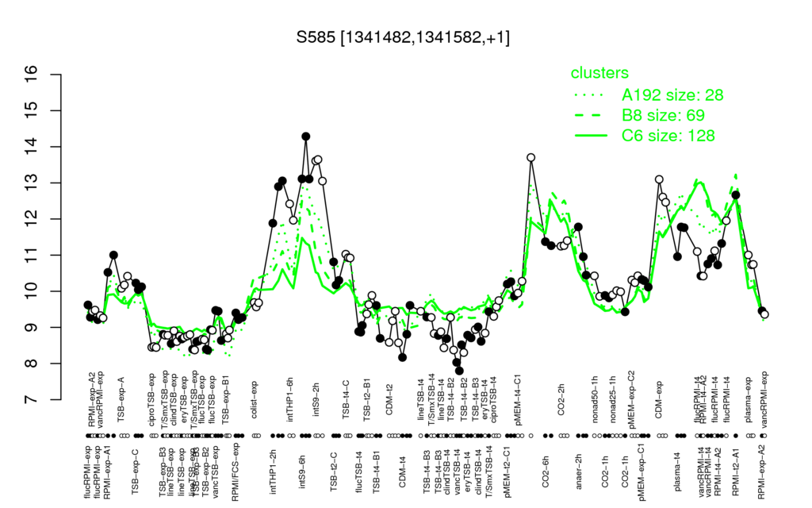Click the CO2-6h sample label
The height and width of the screenshot is (508, 812).
tap(546, 470)
